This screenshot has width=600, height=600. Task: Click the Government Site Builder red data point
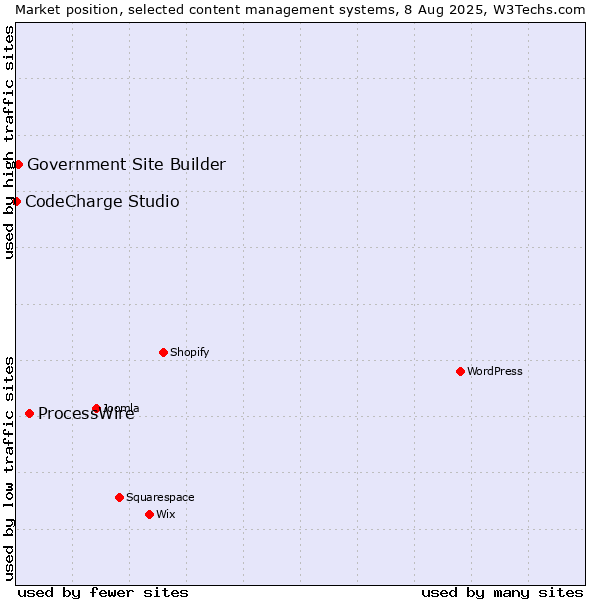[18, 165]
